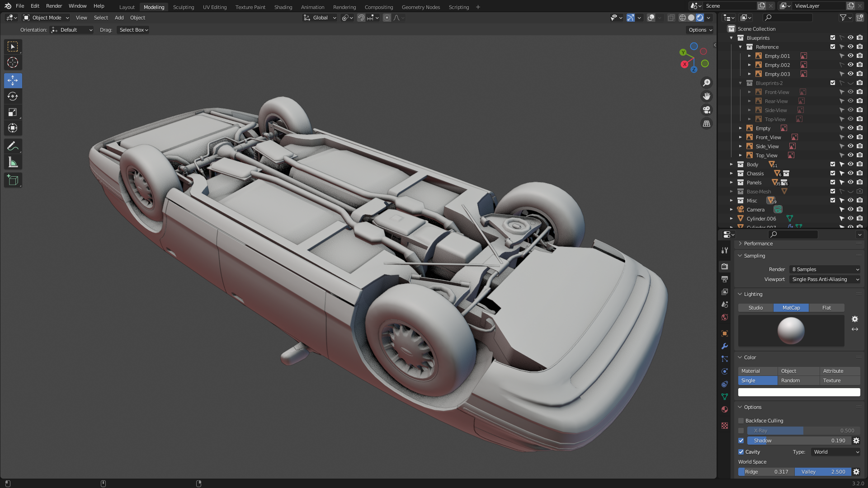Hide the Chassis collection with eye icon
This screenshot has width=868, height=488.
point(850,174)
